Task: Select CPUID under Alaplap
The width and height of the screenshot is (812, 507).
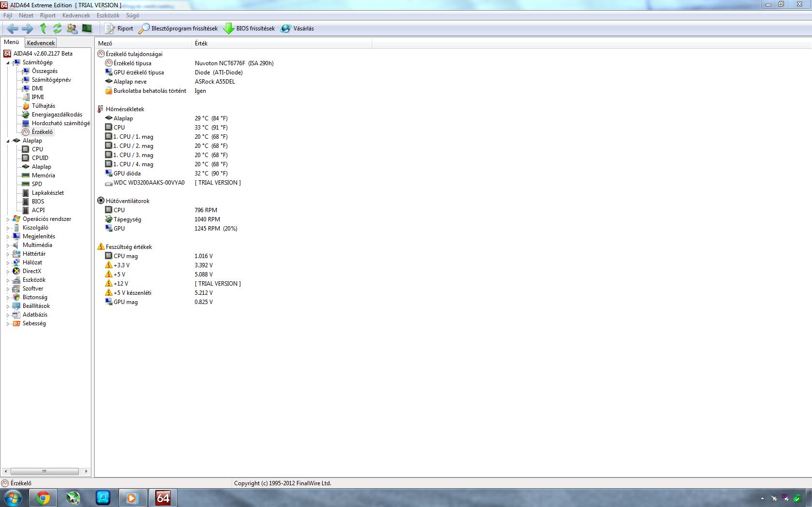Action: (40, 158)
